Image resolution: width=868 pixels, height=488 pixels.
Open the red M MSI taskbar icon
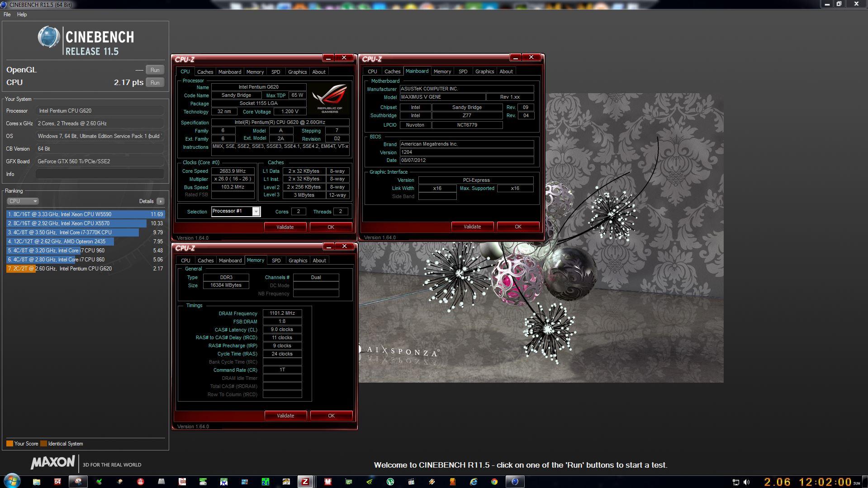pyautogui.click(x=328, y=482)
